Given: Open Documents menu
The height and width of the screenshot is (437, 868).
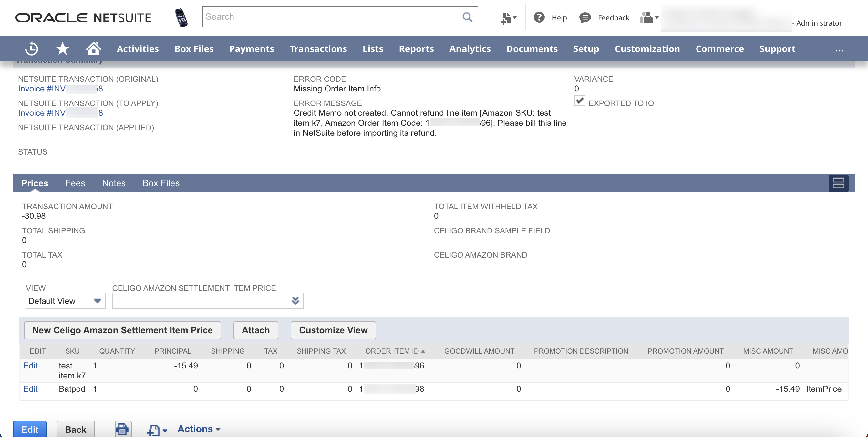Looking at the screenshot, I should tap(532, 49).
